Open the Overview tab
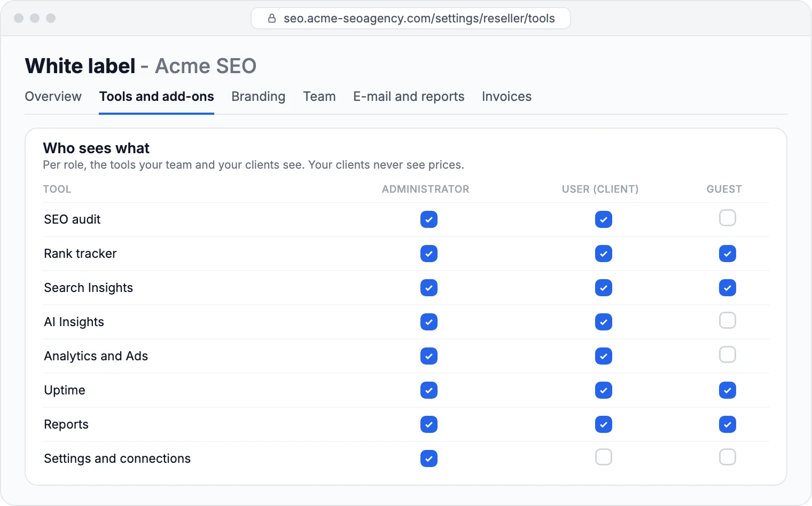Viewport: 812px width, 506px height. tap(53, 97)
